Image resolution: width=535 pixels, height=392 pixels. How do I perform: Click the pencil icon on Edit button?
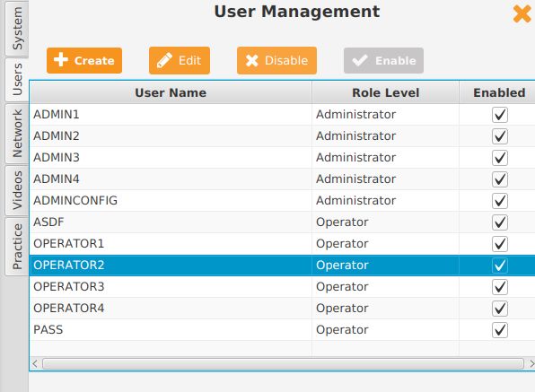click(165, 60)
